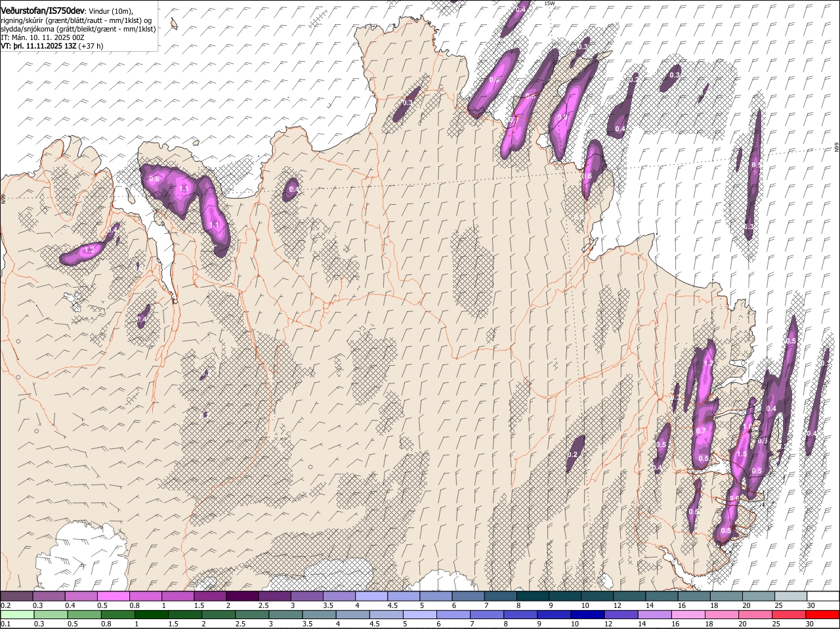The image size is (840, 629).
Task: Pick upper scale swatch between 14 and 16
Action: tap(661, 596)
